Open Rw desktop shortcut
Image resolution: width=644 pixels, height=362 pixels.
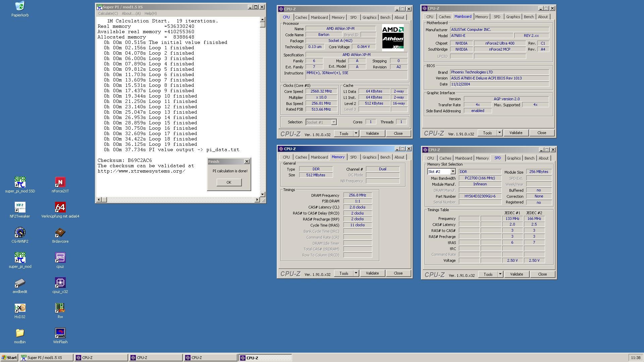click(x=60, y=310)
